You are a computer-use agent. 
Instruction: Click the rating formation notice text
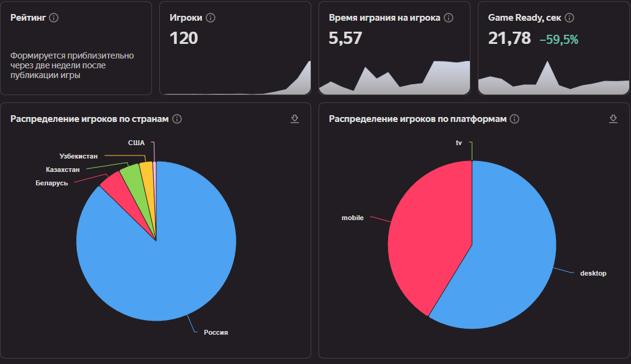[x=72, y=65]
